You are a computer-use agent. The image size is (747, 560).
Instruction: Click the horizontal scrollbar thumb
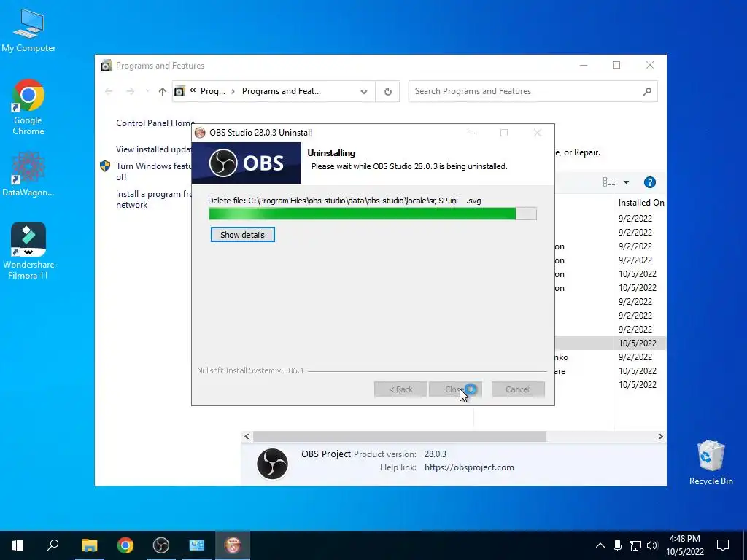[400, 436]
